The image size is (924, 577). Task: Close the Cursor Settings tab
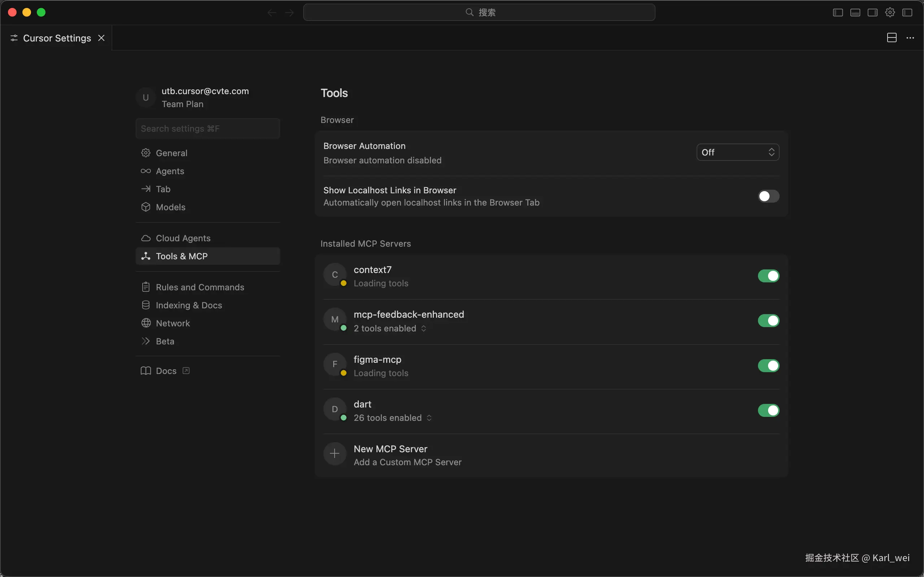point(101,38)
